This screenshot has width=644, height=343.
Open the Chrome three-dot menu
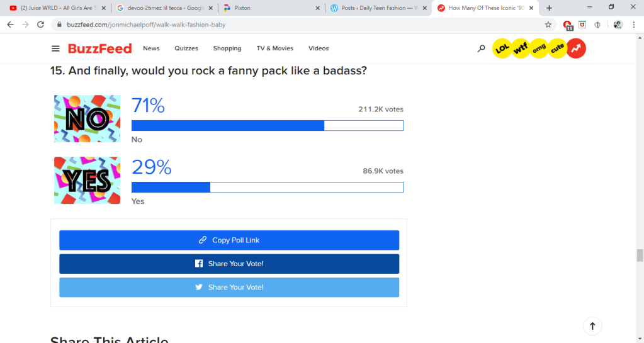(x=635, y=25)
